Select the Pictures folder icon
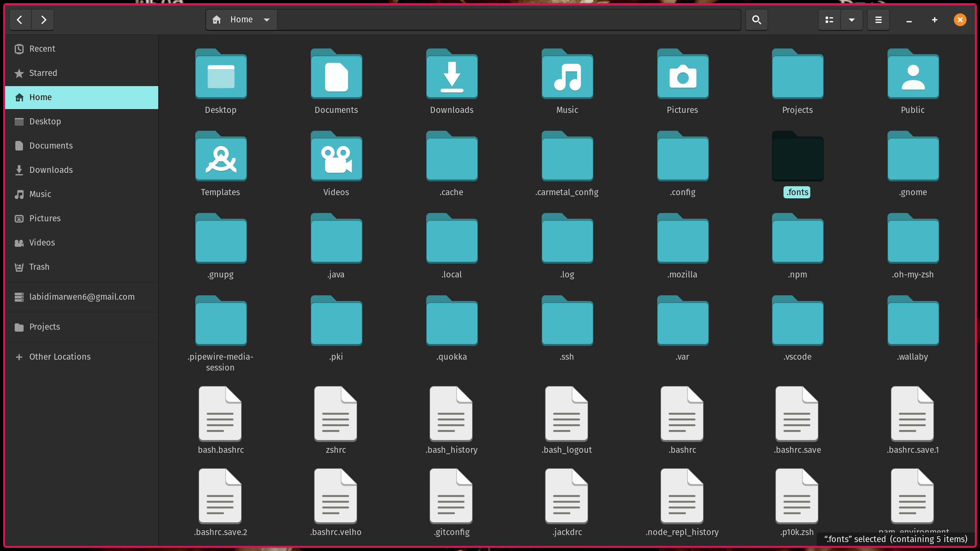This screenshot has height=551, width=980. point(682,74)
